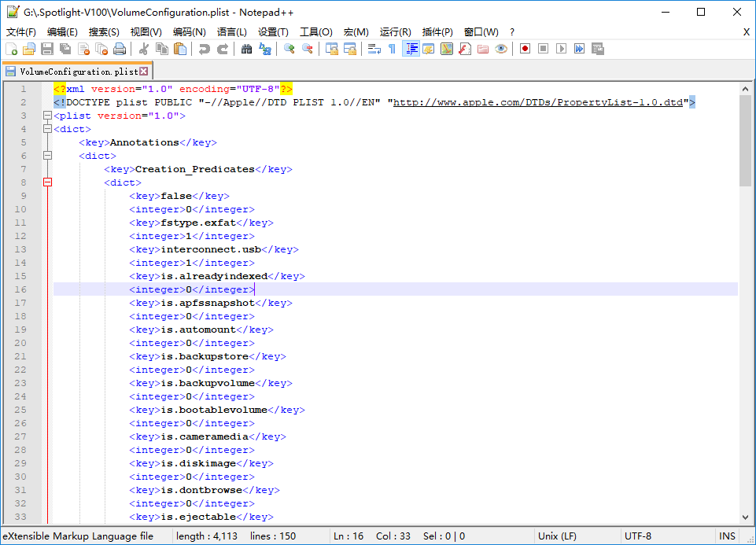Open the 插件(P) menu
This screenshot has height=545, width=756.
tap(437, 31)
